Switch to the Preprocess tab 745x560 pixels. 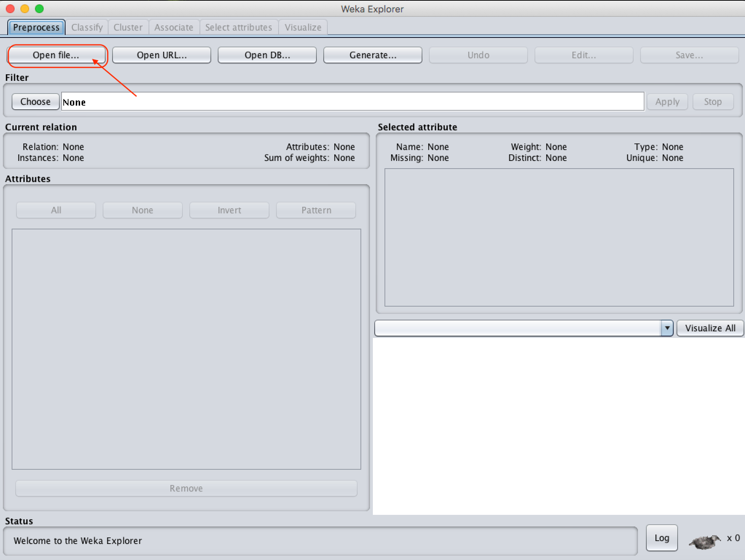pos(36,27)
